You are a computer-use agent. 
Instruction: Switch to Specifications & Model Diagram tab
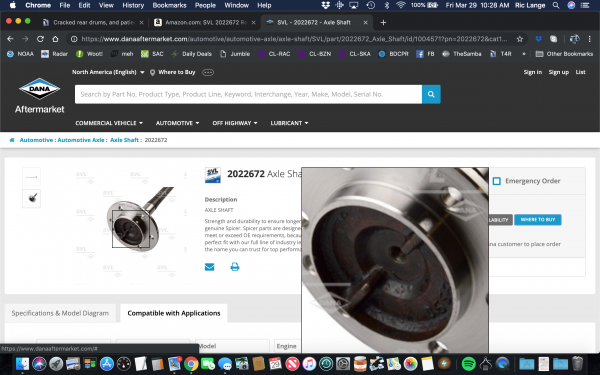tap(60, 313)
